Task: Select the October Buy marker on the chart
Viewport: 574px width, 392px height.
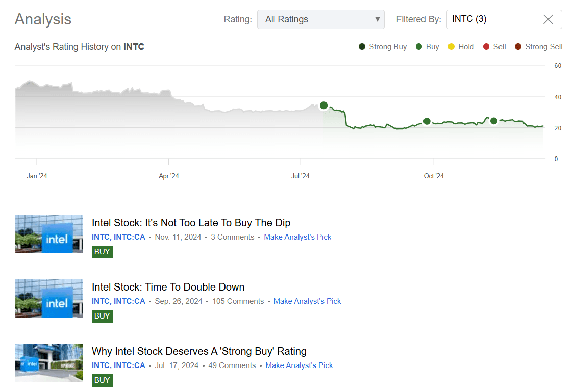Action: 493,121
